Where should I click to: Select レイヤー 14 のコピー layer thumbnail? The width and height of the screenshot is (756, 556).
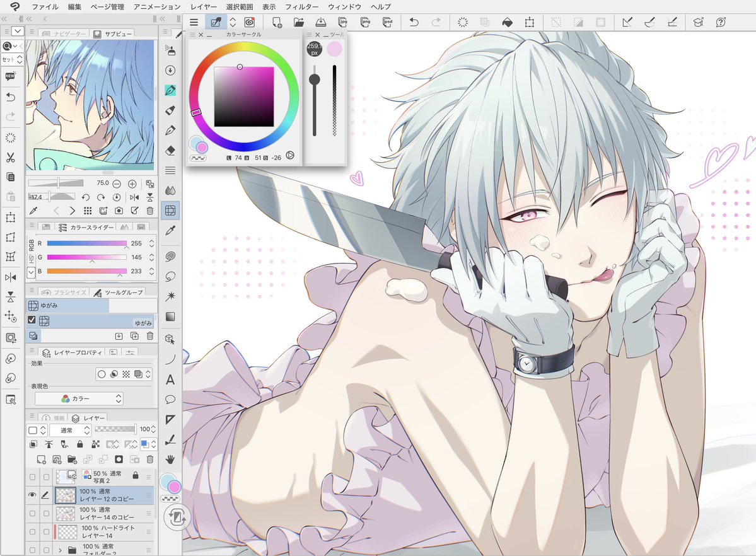(66, 514)
